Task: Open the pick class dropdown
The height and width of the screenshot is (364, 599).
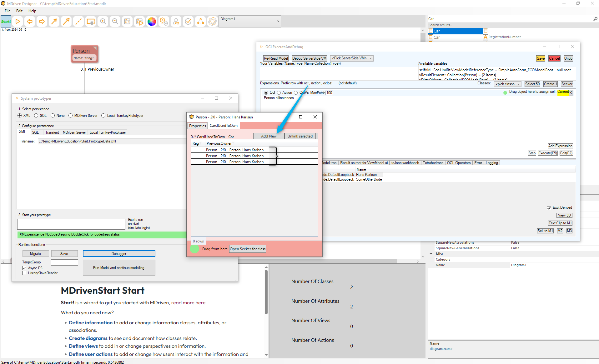Action: click(x=507, y=84)
